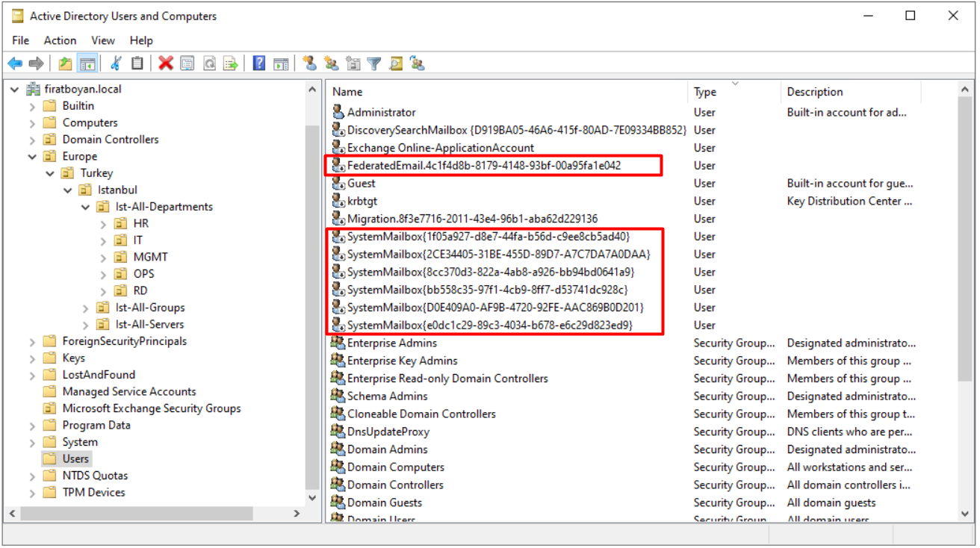This screenshot has height=548, width=980.
Task: Collapse the Europe OU arrow
Action: click(x=32, y=156)
